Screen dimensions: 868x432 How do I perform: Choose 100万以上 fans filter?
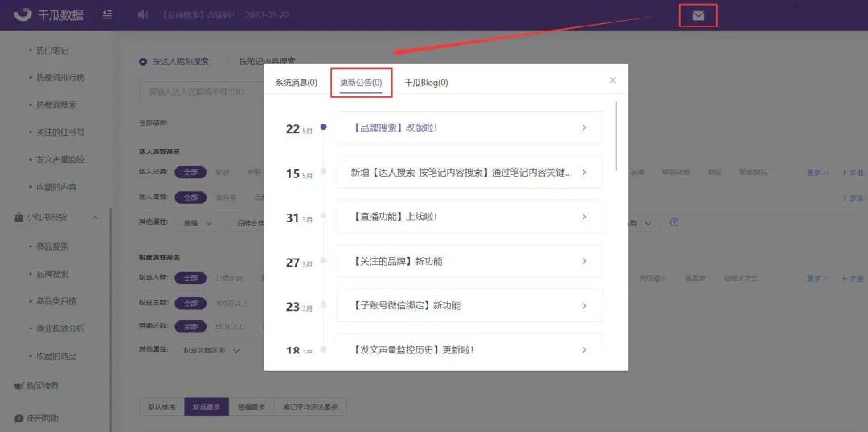coord(231,303)
